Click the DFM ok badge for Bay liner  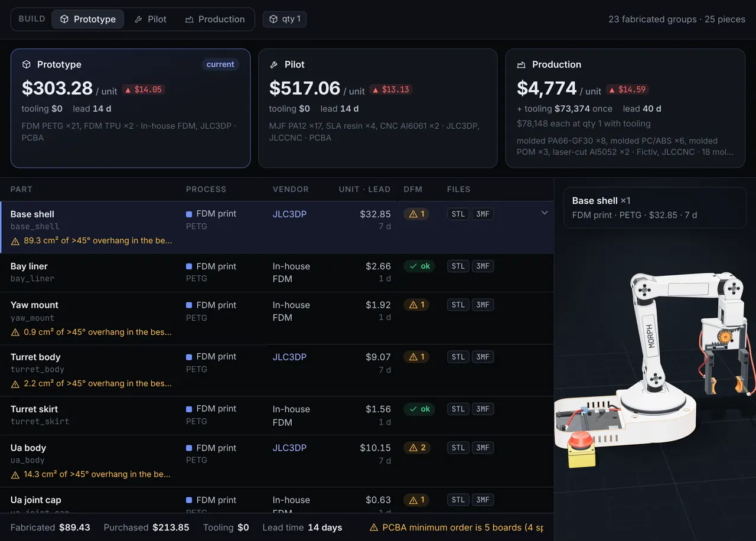419,266
